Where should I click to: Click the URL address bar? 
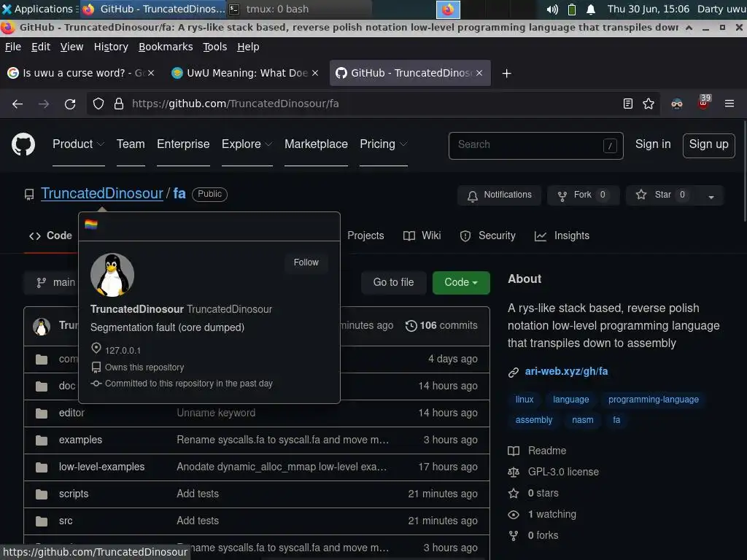[x=371, y=104]
